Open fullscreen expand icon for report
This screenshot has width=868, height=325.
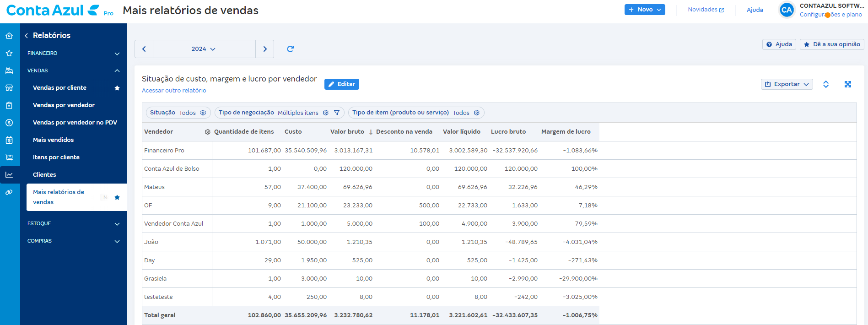tap(848, 84)
